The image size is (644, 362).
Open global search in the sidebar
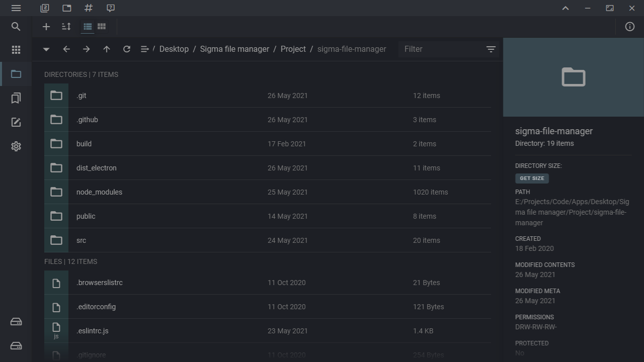pos(16,27)
